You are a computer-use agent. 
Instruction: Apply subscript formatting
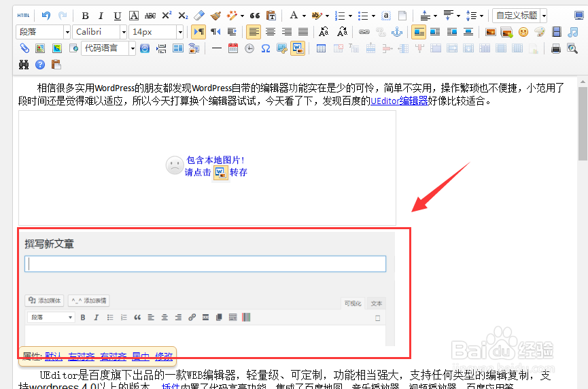[x=183, y=16]
